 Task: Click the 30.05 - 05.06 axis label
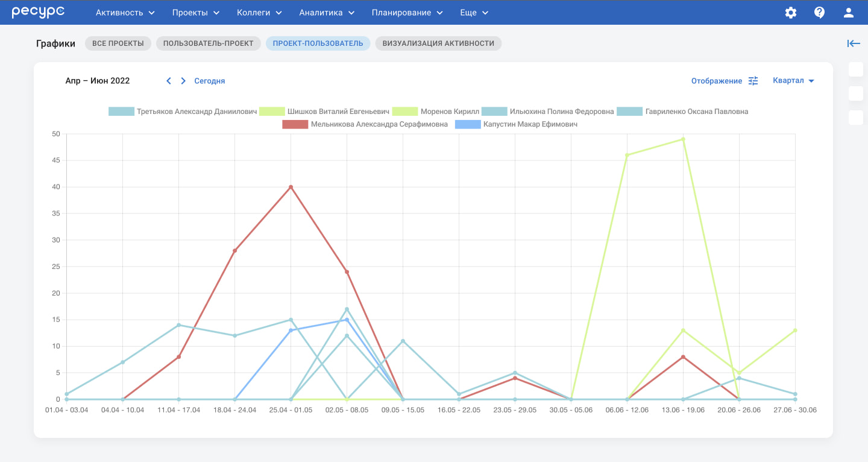(x=571, y=410)
